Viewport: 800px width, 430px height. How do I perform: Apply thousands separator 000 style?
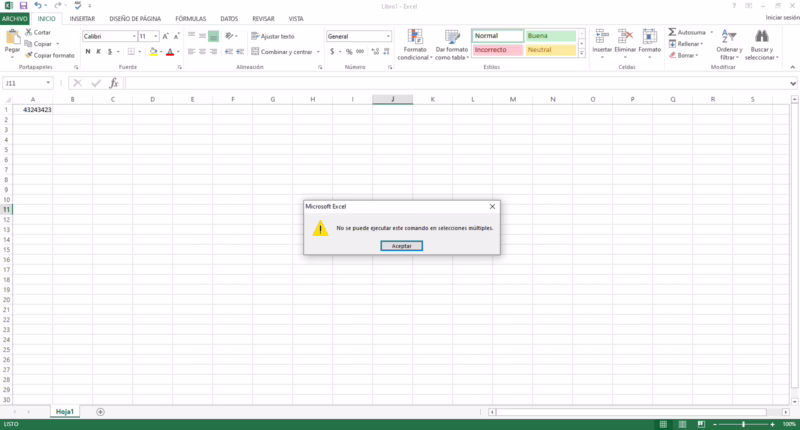coord(360,52)
